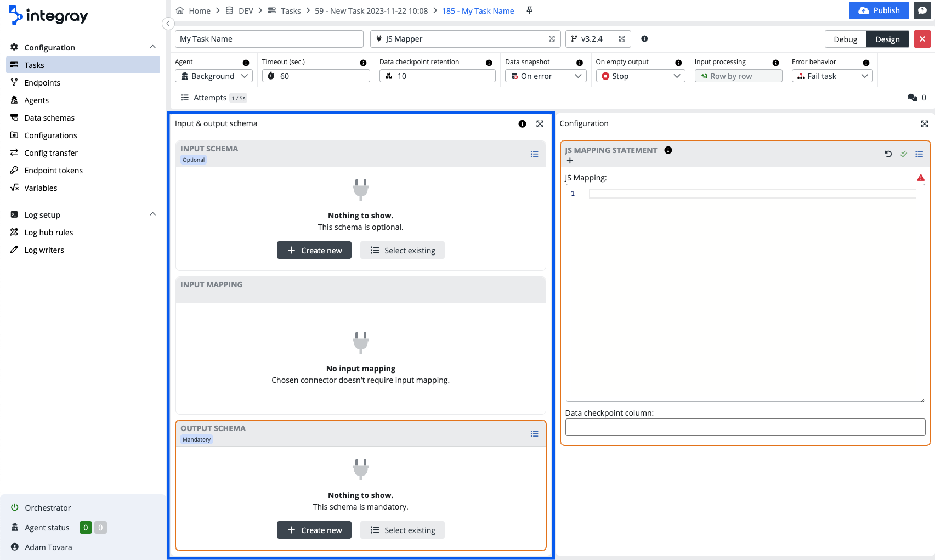The width and height of the screenshot is (935, 560).
Task: Validate JS mapping with green checkmark icon
Action: (x=903, y=154)
